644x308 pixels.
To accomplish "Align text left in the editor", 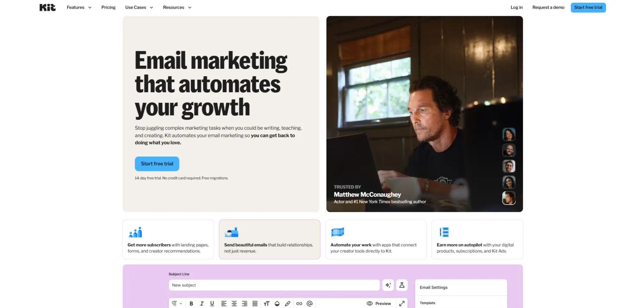I will click(x=224, y=304).
